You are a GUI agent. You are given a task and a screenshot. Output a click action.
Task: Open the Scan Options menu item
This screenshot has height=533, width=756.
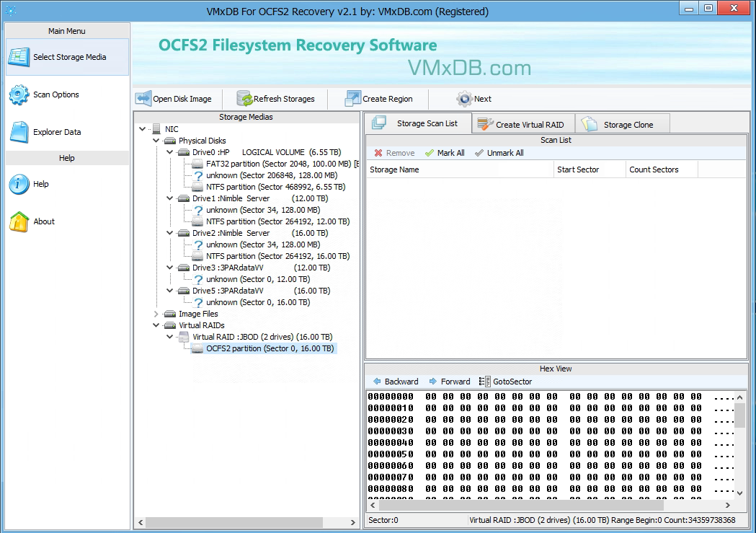67,94
